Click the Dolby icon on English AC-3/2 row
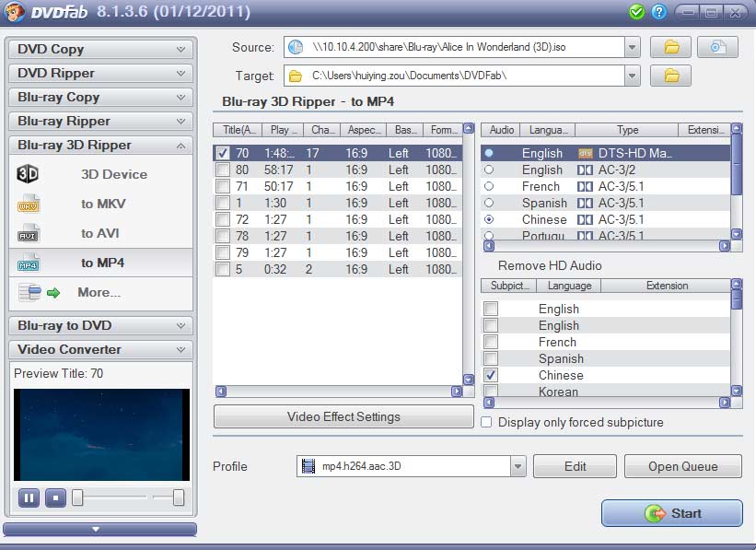Image resolution: width=756 pixels, height=550 pixels. pyautogui.click(x=585, y=170)
